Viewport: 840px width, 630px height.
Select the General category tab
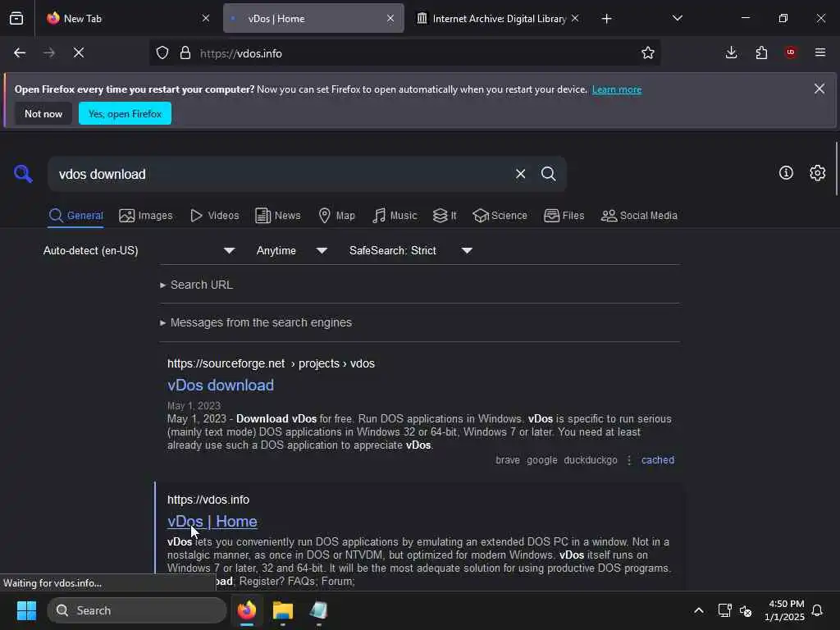click(x=75, y=216)
